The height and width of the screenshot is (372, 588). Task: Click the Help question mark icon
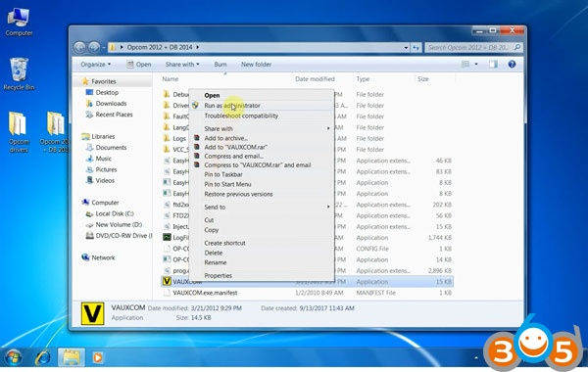(x=512, y=65)
